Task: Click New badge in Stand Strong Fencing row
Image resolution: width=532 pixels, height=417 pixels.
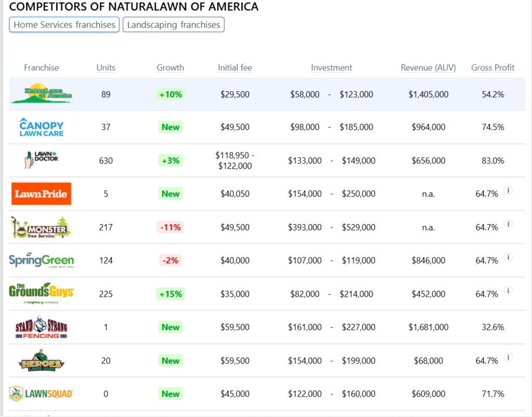Action: [170, 327]
